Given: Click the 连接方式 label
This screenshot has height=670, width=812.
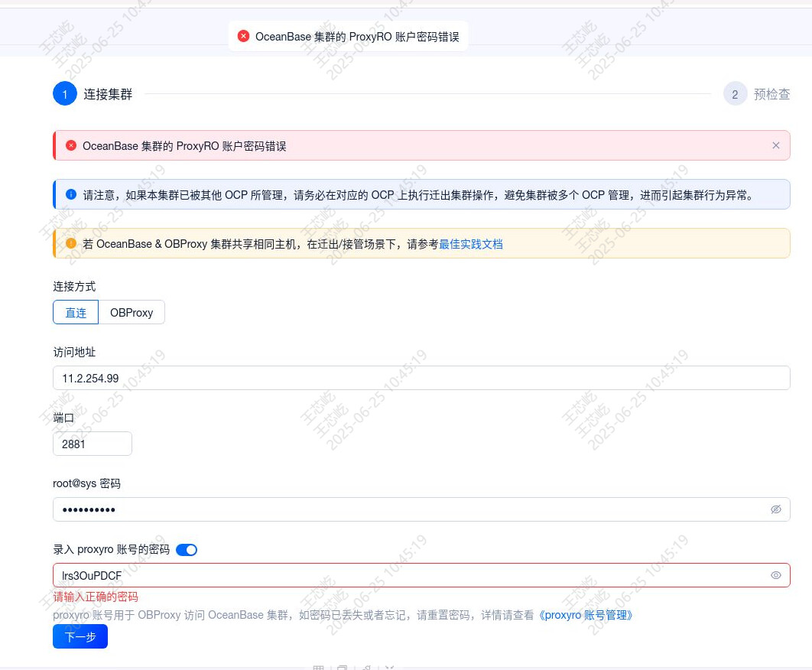Looking at the screenshot, I should point(74,287).
